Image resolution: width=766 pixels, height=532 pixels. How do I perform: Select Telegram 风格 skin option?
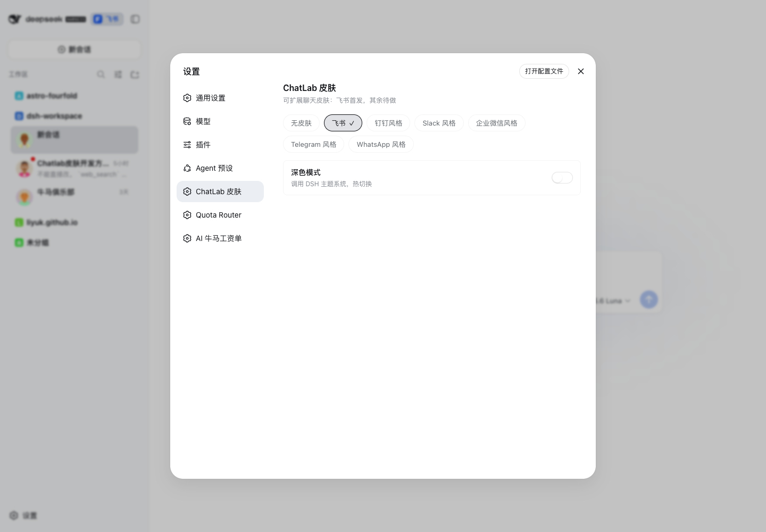(314, 144)
